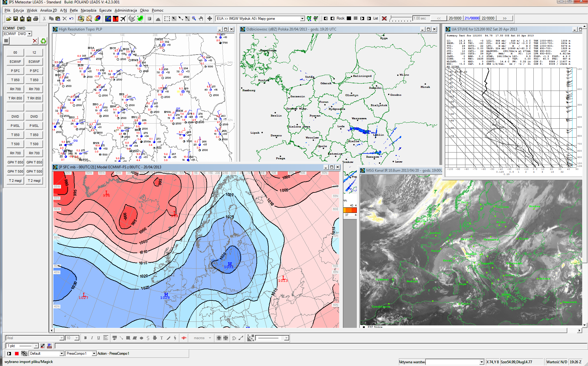Open the Edycja menu
This screenshot has height=366, width=588.
coord(19,10)
